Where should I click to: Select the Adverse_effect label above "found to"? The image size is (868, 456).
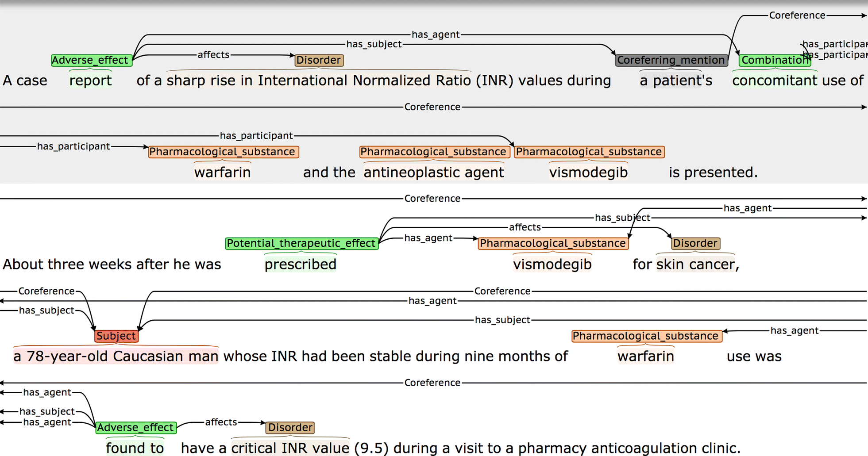tap(136, 427)
